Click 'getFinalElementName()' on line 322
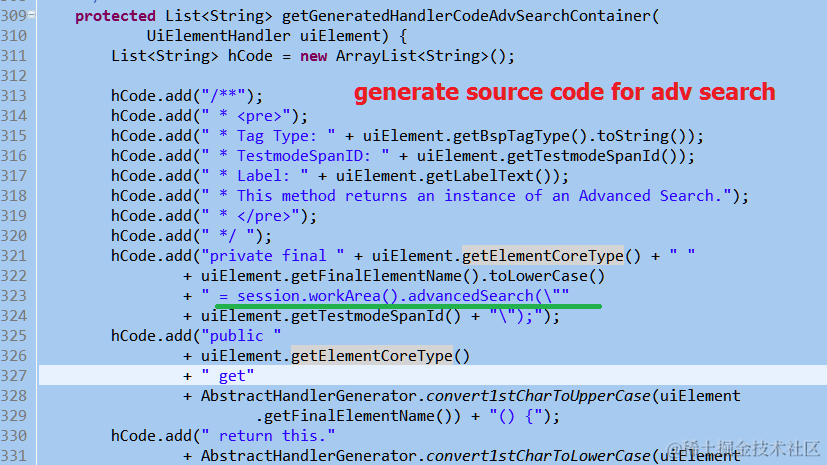The height and width of the screenshot is (465, 827). (x=385, y=276)
